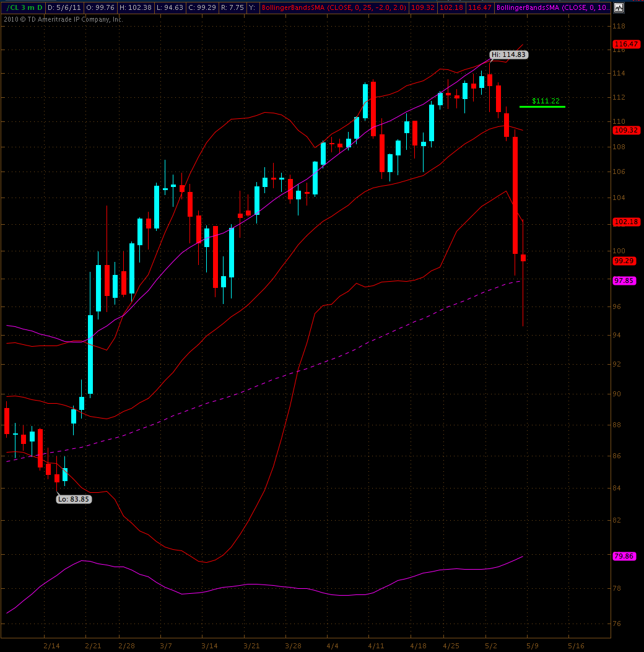Click the red 102.18 axis price tag
The width and height of the screenshot is (644, 652).
pos(625,222)
